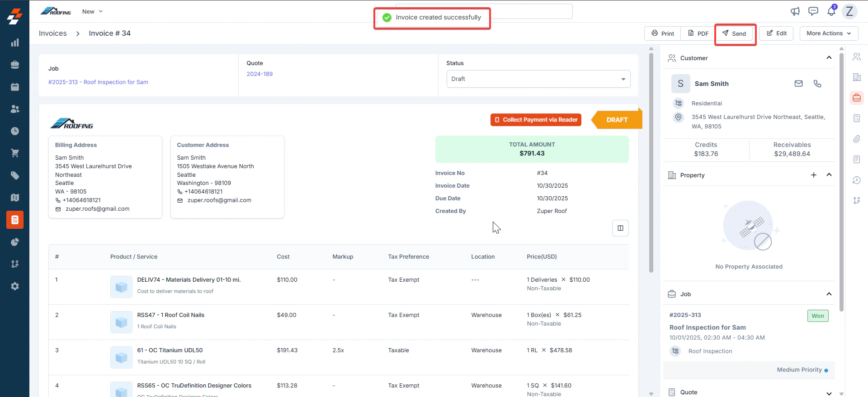This screenshot has height=397, width=868.
Task: Click the email envelope icon for Sam Smith
Action: click(799, 84)
